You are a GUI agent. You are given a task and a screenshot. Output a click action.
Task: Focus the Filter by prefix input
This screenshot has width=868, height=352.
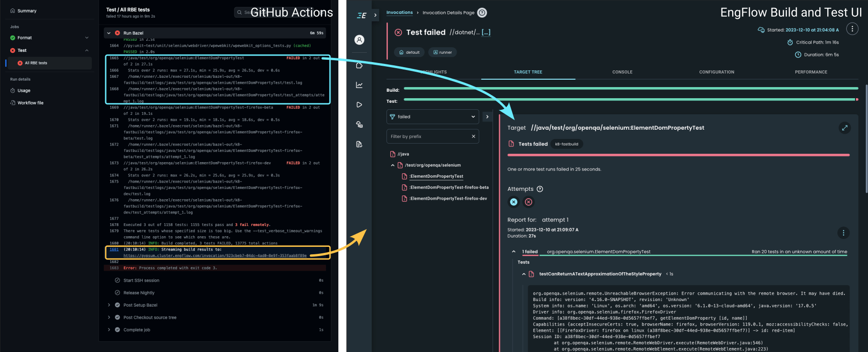pyautogui.click(x=429, y=136)
